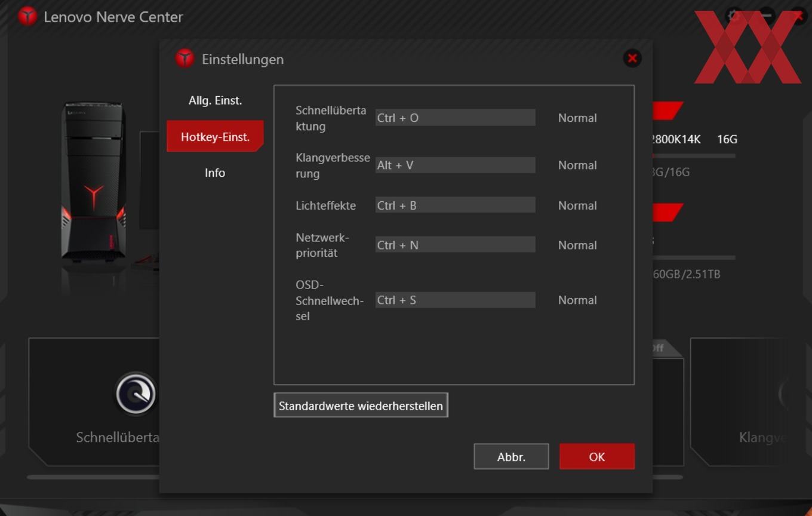812x516 pixels.
Task: Edit the Schnellübertaktung hotkey field Ctrl + O
Action: pos(455,118)
